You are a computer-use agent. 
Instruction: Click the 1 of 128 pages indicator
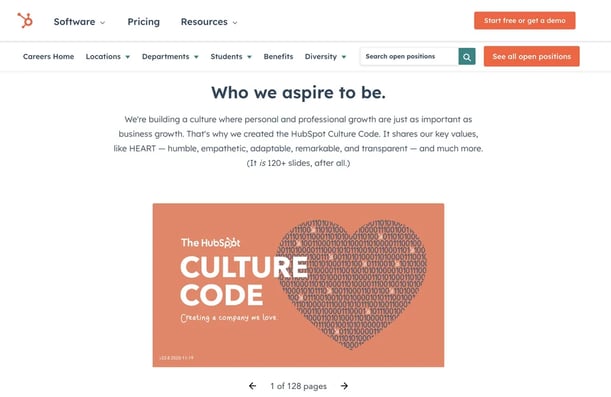point(298,386)
